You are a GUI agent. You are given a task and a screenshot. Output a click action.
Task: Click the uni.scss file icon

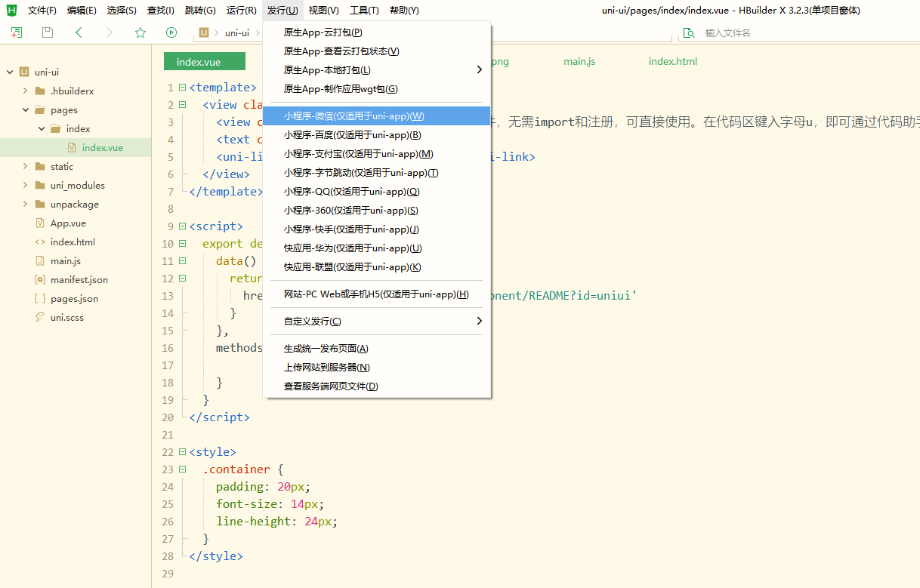coord(40,317)
